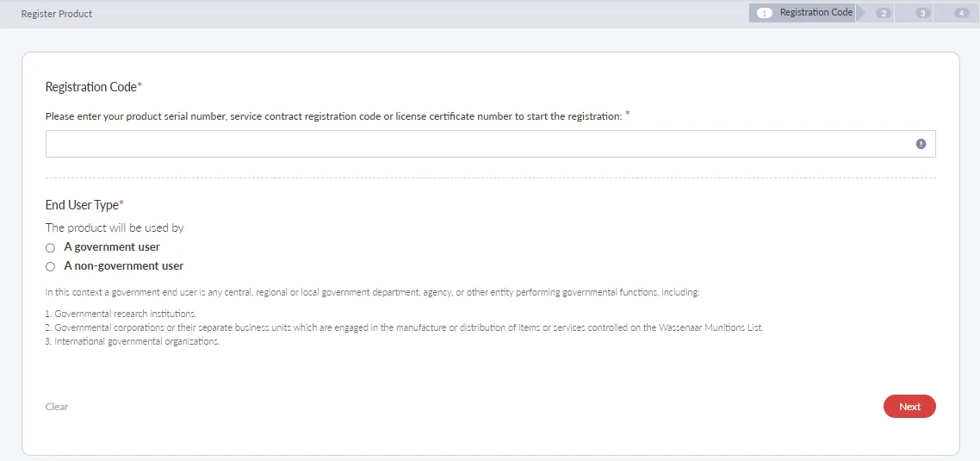
Task: Click the serial number instruction text
Action: [x=333, y=116]
